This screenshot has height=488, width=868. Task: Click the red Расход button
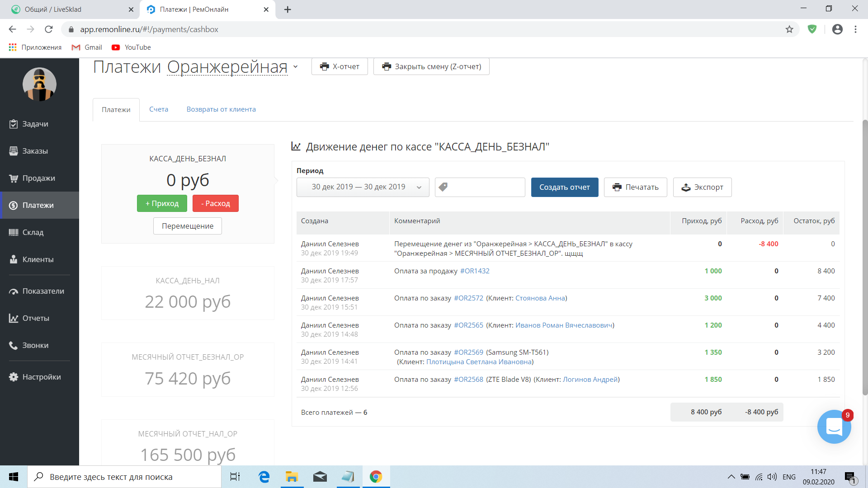click(215, 203)
